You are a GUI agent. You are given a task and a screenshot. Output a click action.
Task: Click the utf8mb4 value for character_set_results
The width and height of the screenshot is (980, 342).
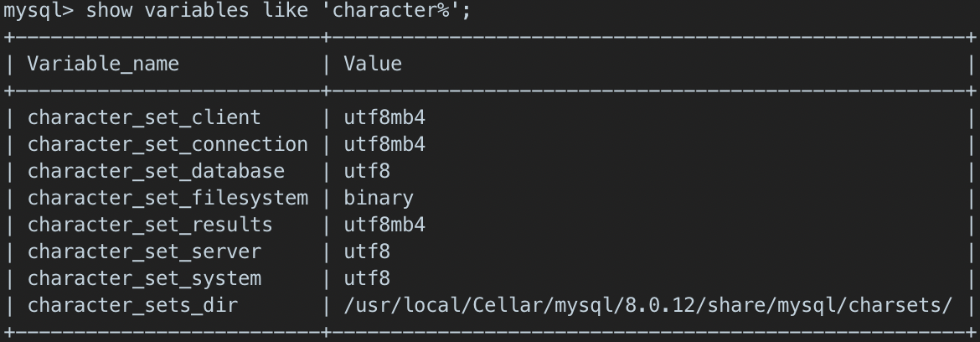tap(384, 225)
